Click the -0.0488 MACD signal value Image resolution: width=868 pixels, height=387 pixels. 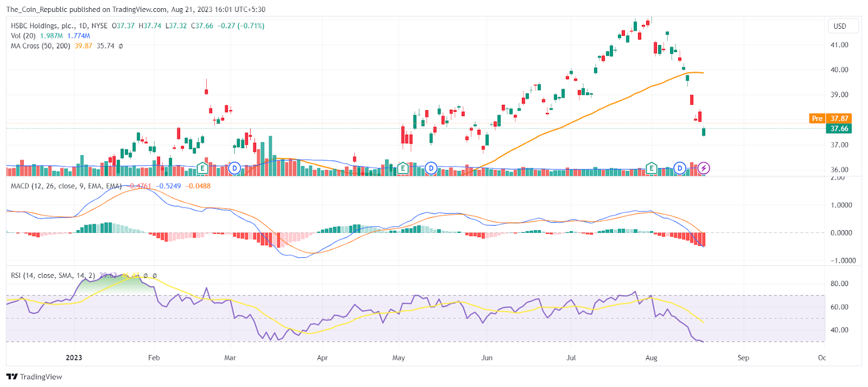pos(198,186)
